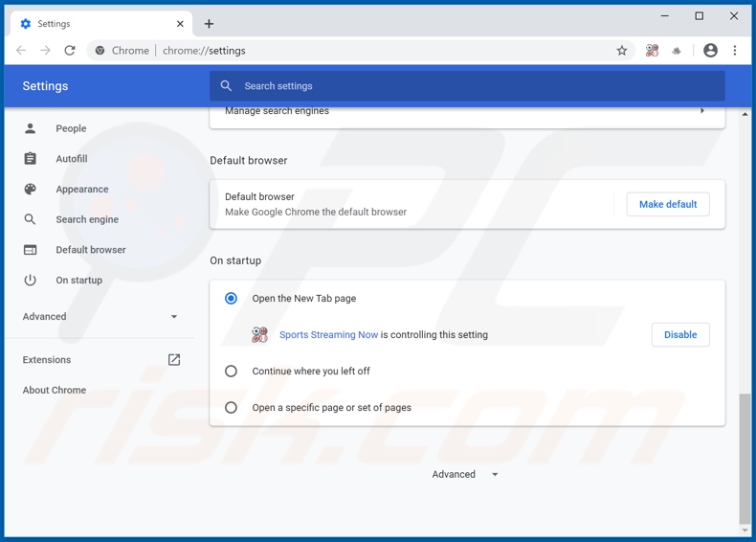This screenshot has width=756, height=542.
Task: Click the Settings tab title
Action: pos(54,24)
